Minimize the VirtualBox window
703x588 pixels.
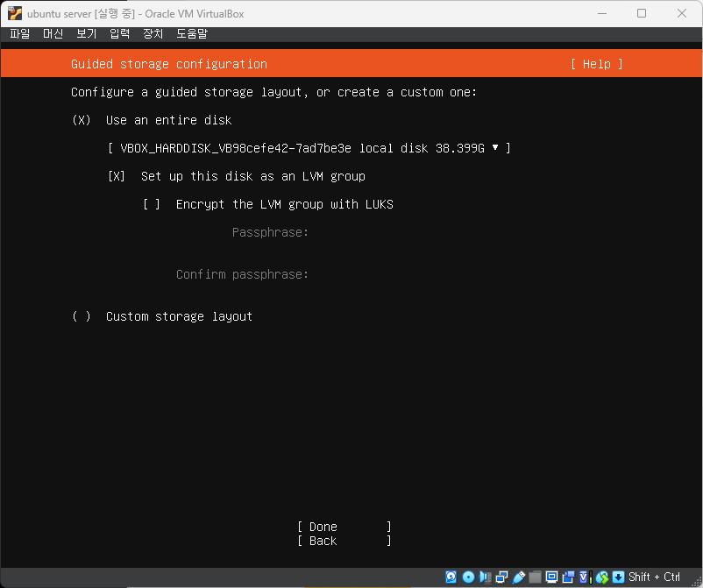point(602,13)
